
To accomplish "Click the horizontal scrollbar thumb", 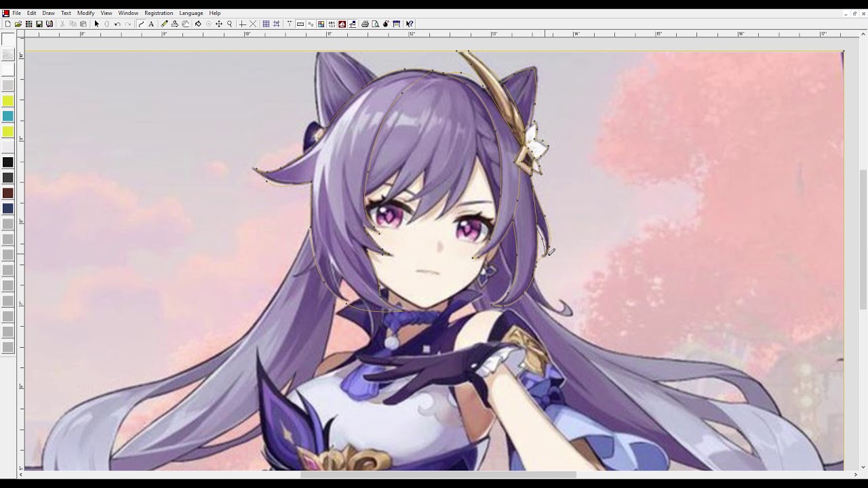I will click(x=438, y=474).
